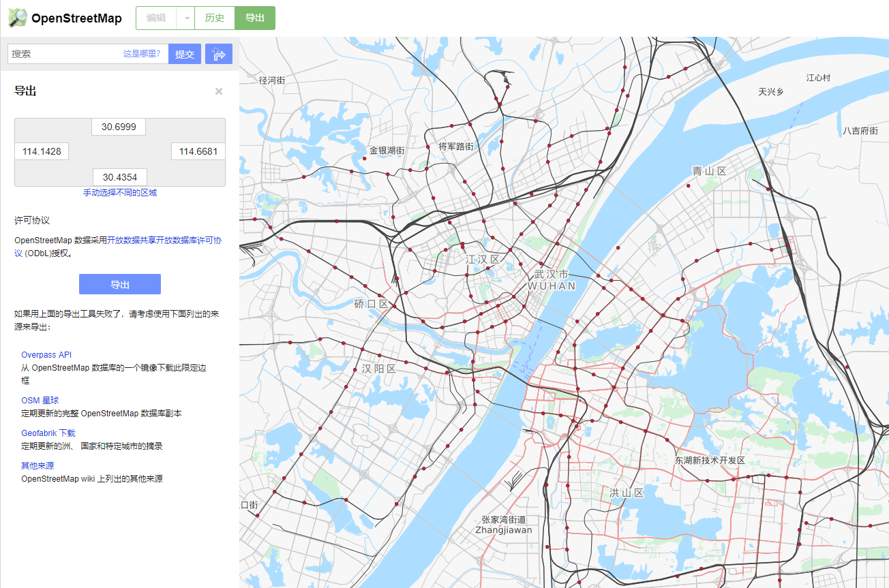Open the dropdown arrow beside 编辑

(185, 18)
